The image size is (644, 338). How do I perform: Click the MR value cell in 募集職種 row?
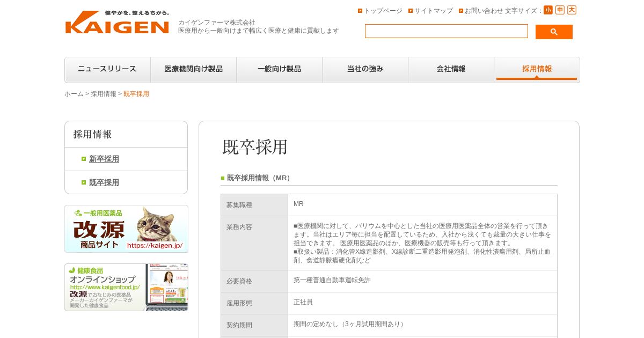422,205
